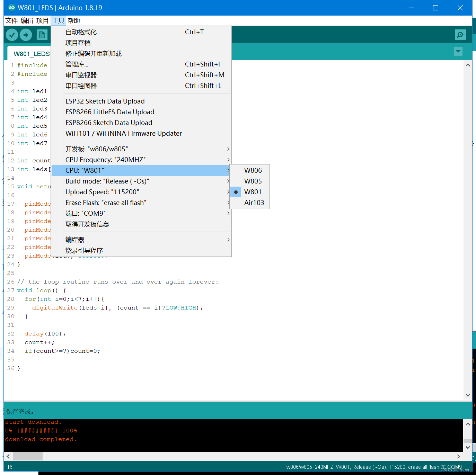Click 烧录引导程序 to burn bootloader
The height and width of the screenshot is (475, 476).
tap(84, 250)
